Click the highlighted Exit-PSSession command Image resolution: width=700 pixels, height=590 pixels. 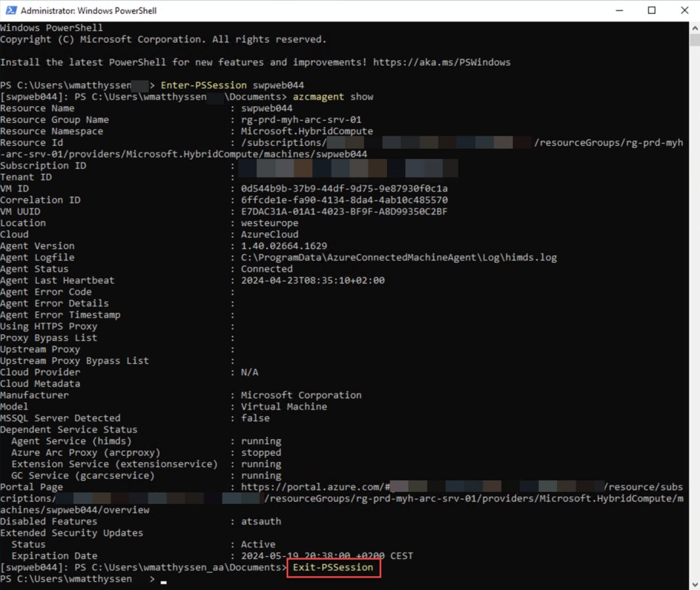(335, 568)
